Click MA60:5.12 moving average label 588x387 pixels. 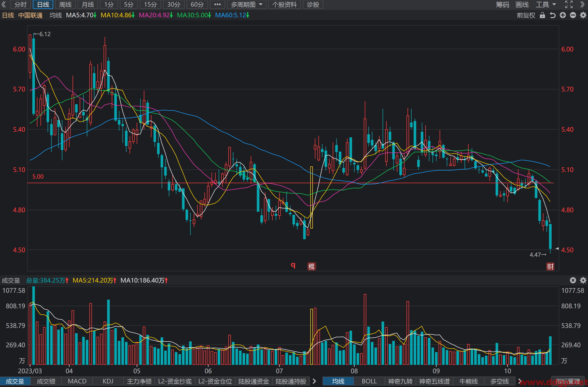(232, 15)
